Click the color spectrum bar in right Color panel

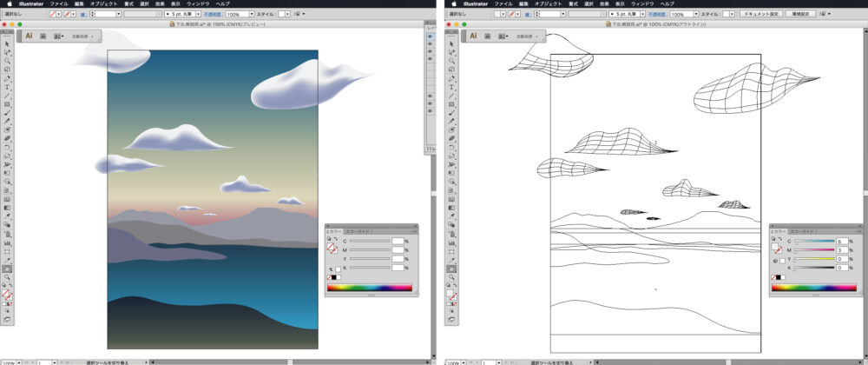[x=812, y=287]
